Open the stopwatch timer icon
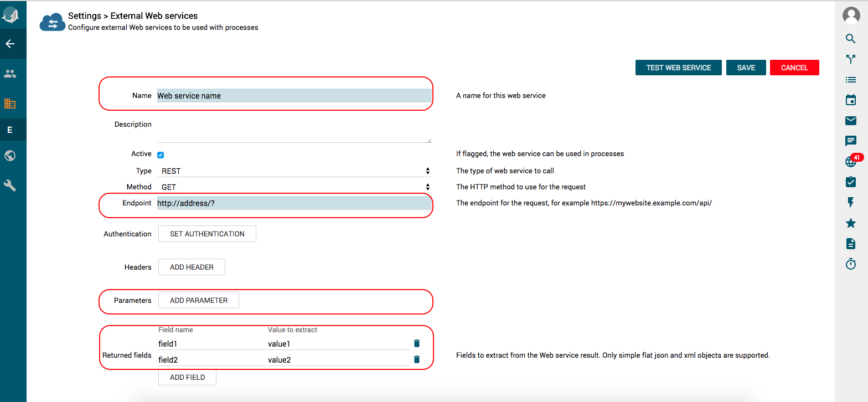 tap(851, 264)
